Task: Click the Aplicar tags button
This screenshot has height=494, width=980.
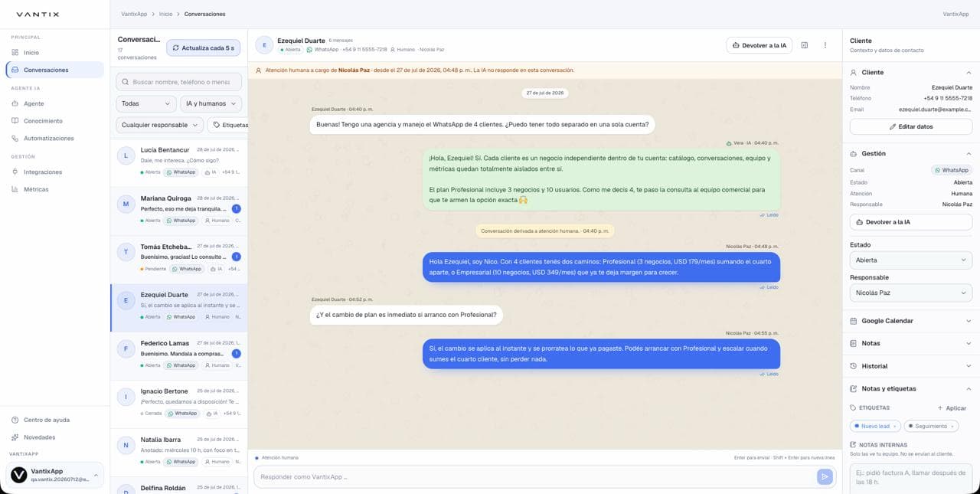Action: pyautogui.click(x=952, y=408)
